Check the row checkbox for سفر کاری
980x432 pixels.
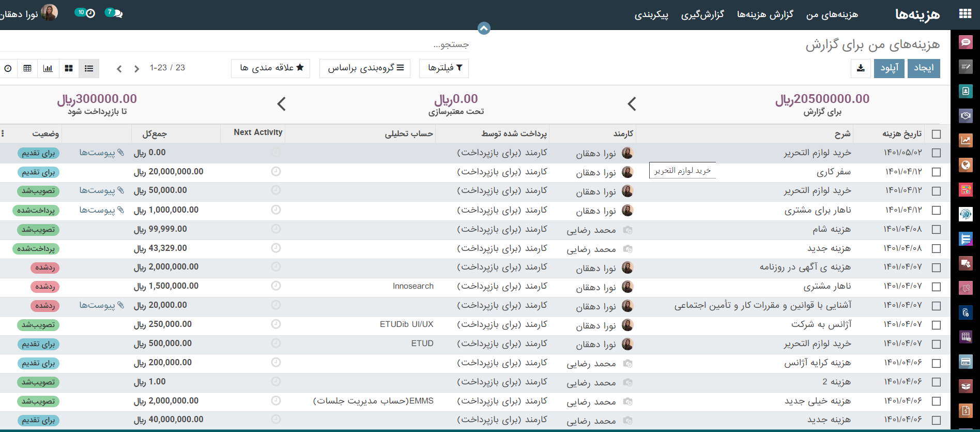tap(936, 172)
